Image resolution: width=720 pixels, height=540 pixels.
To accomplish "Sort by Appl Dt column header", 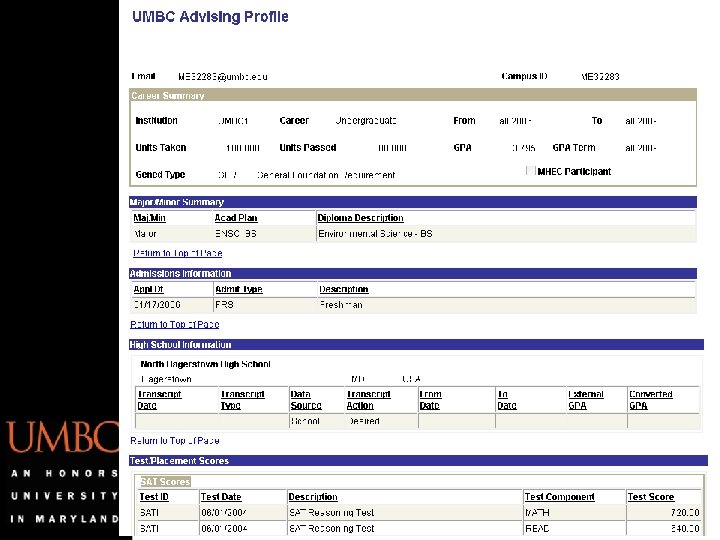I will coord(148,289).
